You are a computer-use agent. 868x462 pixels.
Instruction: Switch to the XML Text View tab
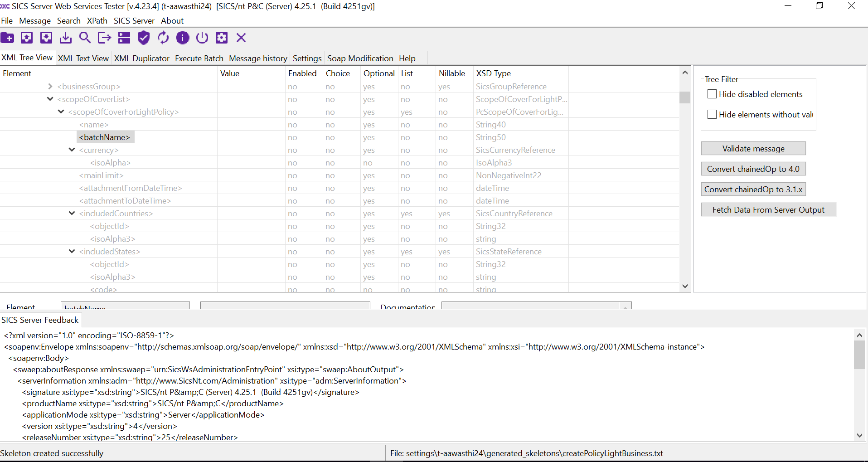coord(83,58)
